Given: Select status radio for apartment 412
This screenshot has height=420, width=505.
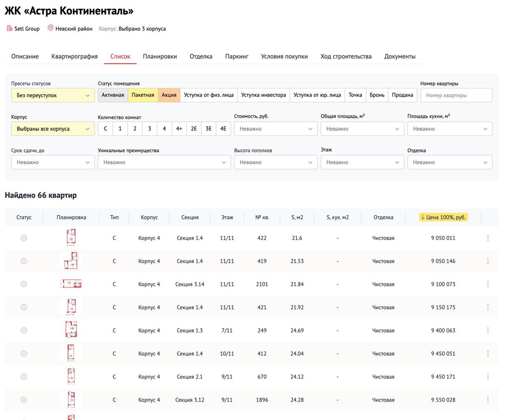Looking at the screenshot, I should tap(24, 354).
